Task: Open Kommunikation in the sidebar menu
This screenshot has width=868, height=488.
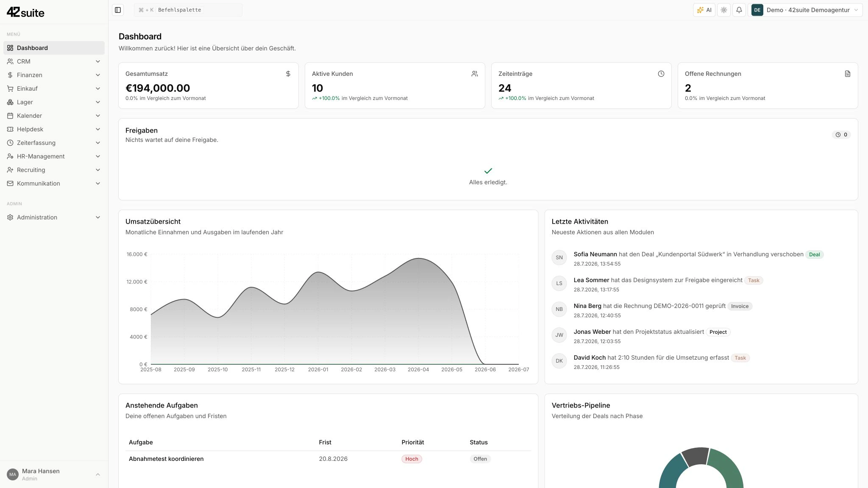Action: (54, 183)
